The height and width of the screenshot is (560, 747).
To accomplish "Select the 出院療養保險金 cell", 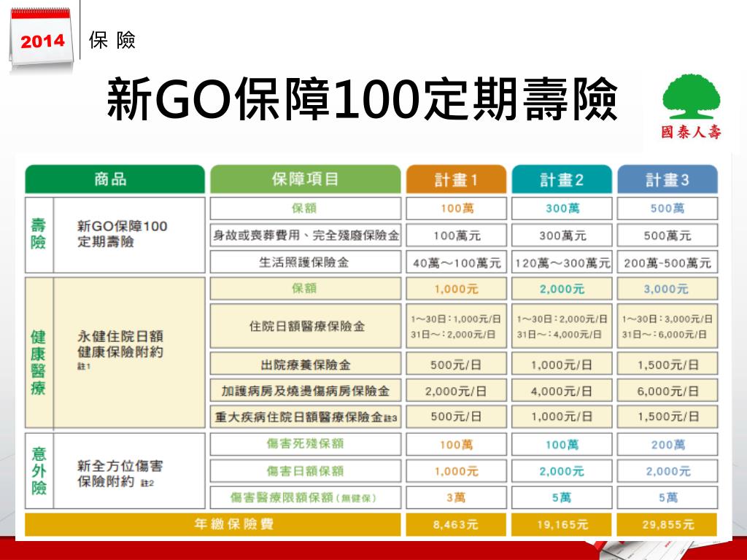I will coord(306,365).
